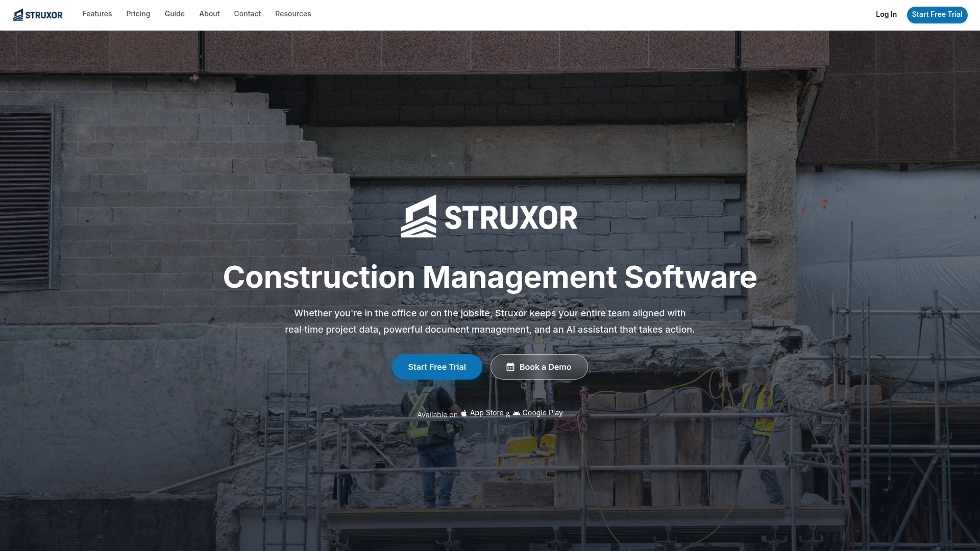Go to the Pricing page
This screenshot has width=980, height=551.
(x=138, y=14)
